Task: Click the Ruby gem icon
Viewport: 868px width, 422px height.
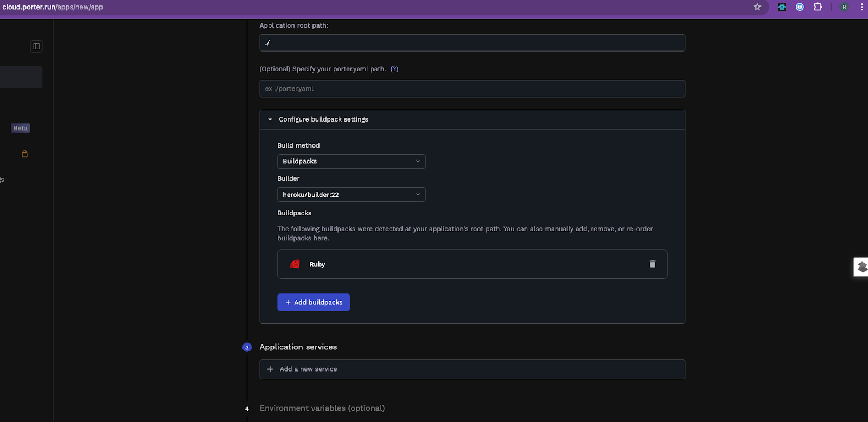Action: [295, 264]
